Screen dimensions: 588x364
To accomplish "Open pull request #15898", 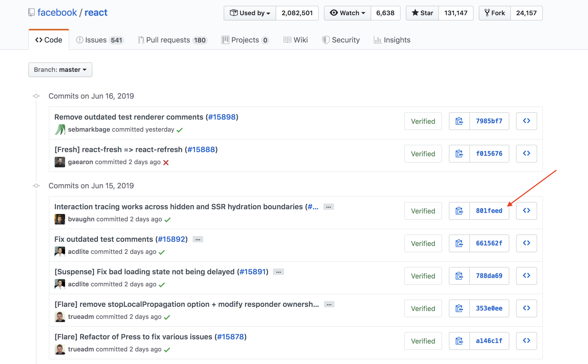I will point(222,117).
